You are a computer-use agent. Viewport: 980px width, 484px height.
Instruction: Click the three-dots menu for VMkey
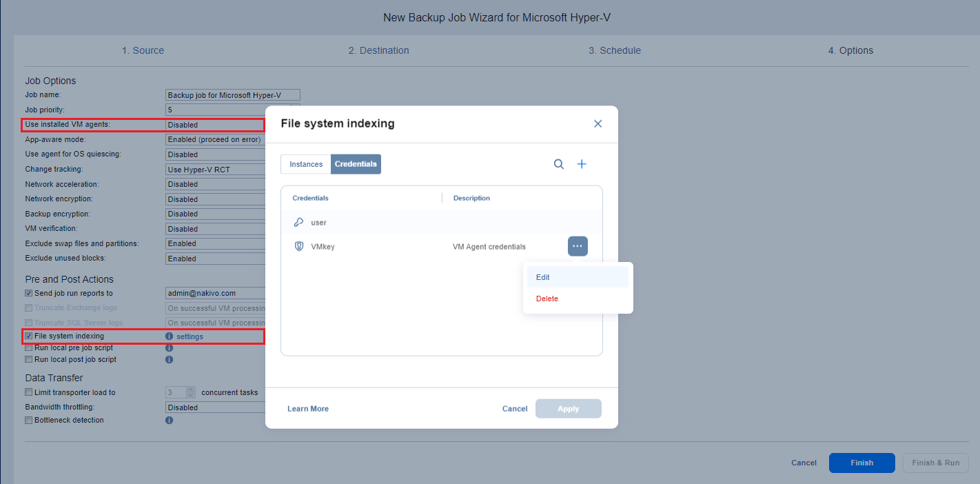[578, 246]
